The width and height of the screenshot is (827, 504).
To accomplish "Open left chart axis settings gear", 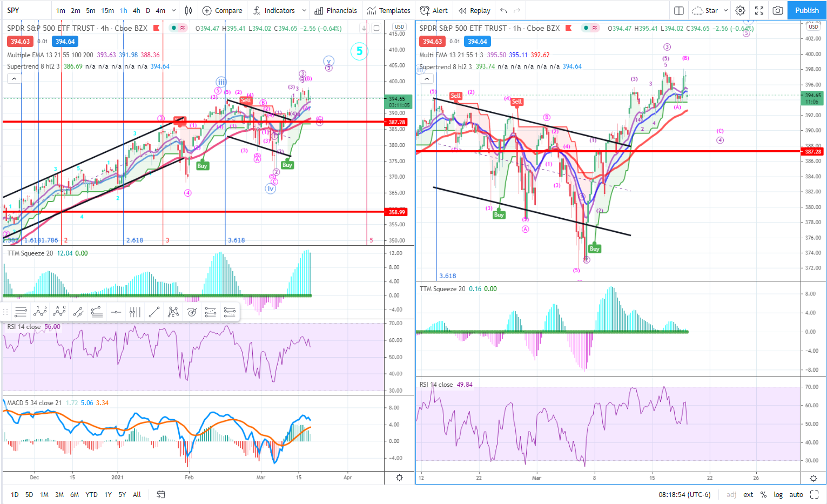I will [399, 478].
